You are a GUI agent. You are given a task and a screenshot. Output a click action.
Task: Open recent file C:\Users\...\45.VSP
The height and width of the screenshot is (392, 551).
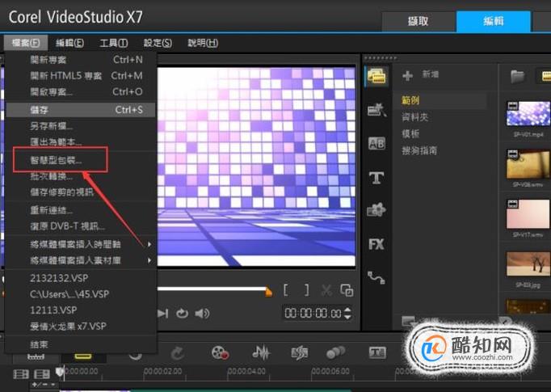pos(81,294)
